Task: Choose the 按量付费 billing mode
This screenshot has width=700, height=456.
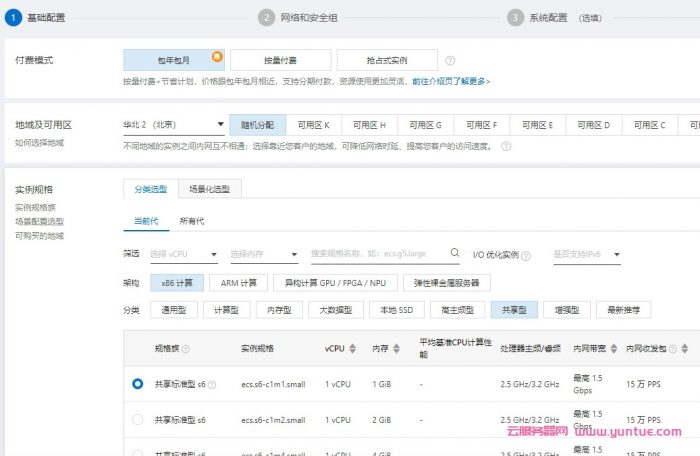Action: point(279,60)
